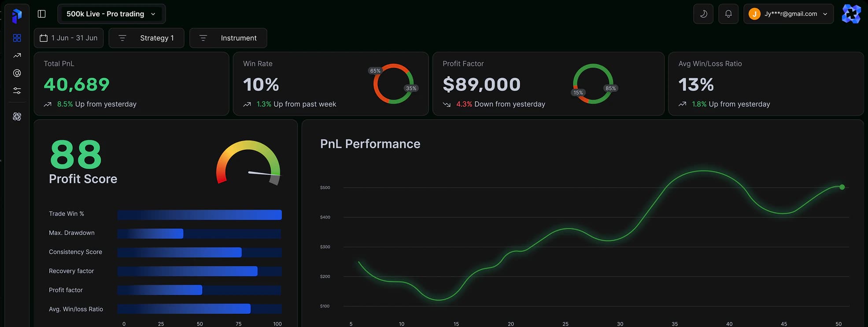Open the Jy***r@gmail.com account dropdown
The width and height of the screenshot is (868, 327).
click(x=788, y=14)
